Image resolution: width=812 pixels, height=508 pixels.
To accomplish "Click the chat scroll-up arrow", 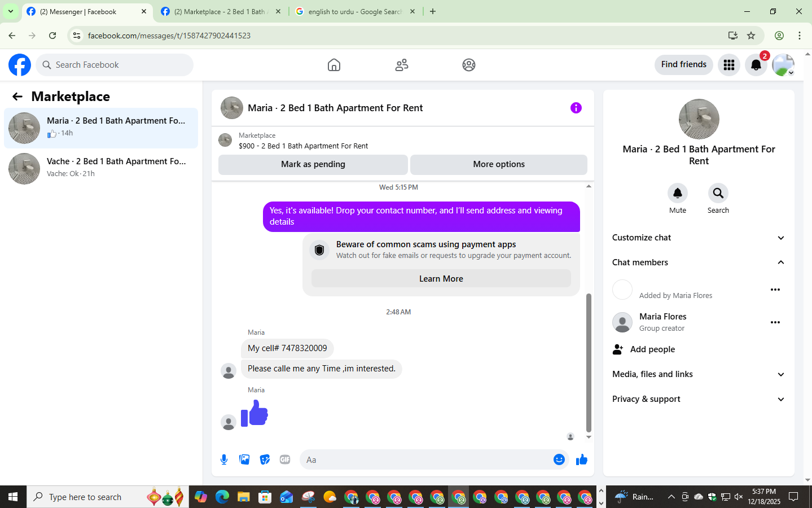I will click(x=589, y=186).
